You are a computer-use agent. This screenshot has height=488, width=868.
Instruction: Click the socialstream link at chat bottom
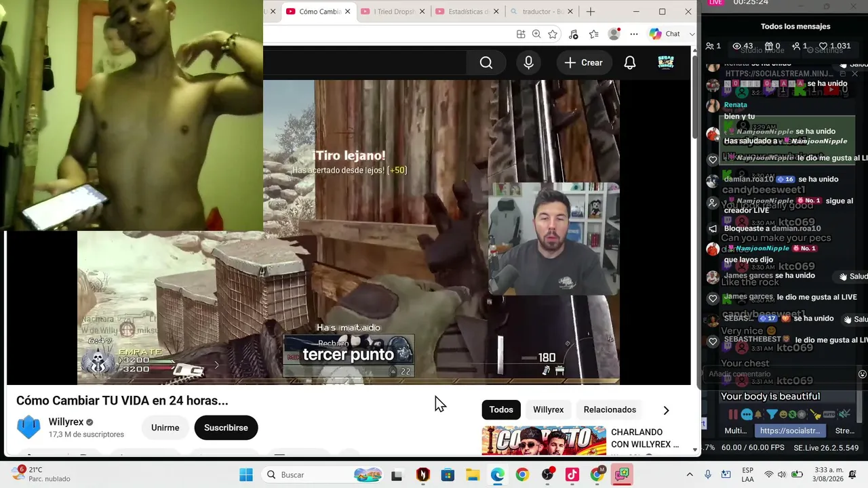pos(790,430)
